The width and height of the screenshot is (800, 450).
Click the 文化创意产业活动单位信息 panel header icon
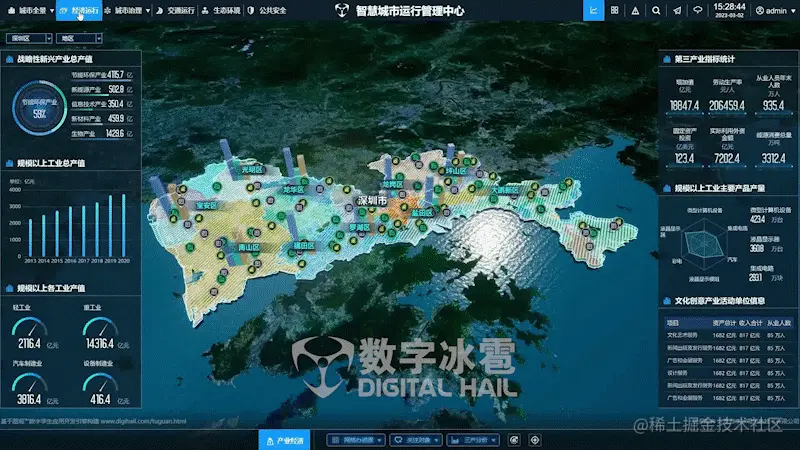[x=667, y=301]
